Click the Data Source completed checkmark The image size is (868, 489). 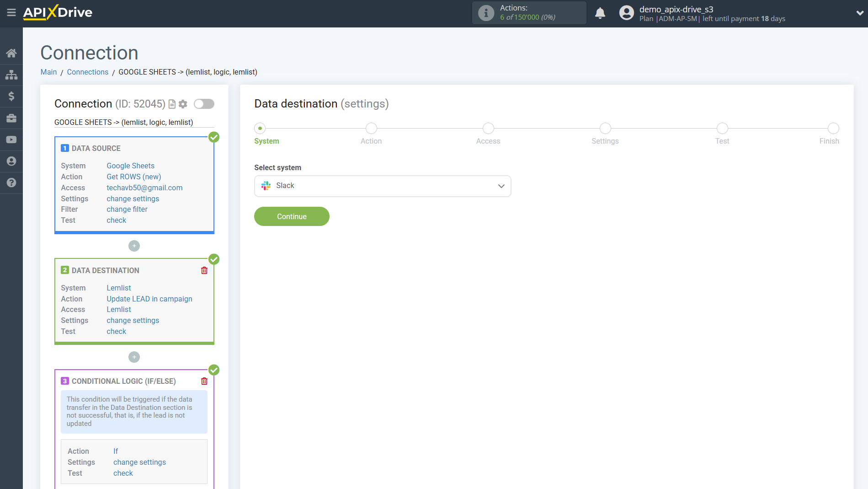[214, 137]
